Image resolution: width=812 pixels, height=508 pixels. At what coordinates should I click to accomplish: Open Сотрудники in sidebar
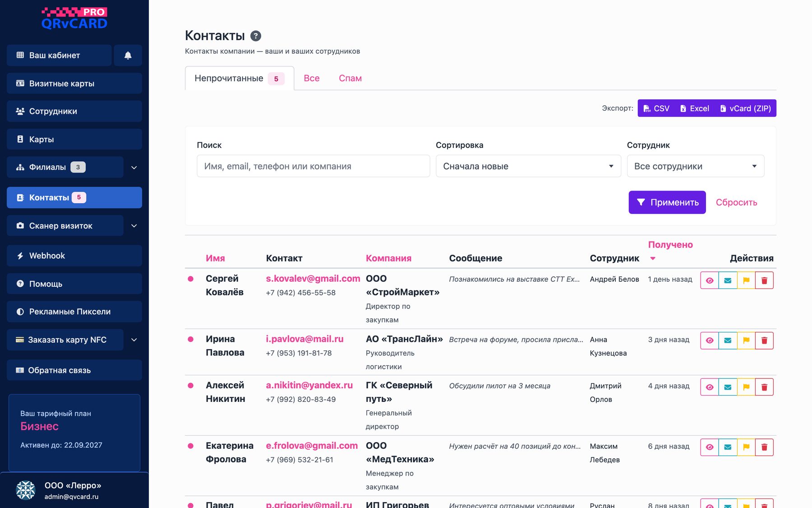point(74,111)
